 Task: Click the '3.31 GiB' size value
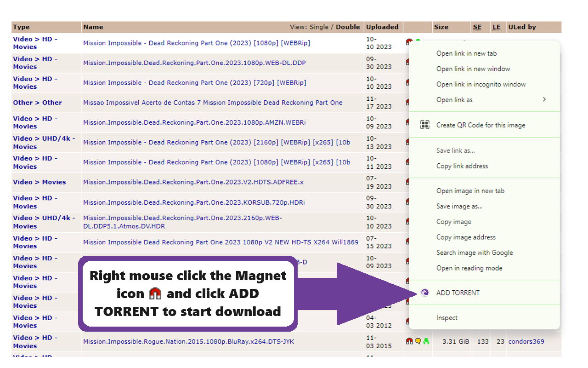[456, 341]
